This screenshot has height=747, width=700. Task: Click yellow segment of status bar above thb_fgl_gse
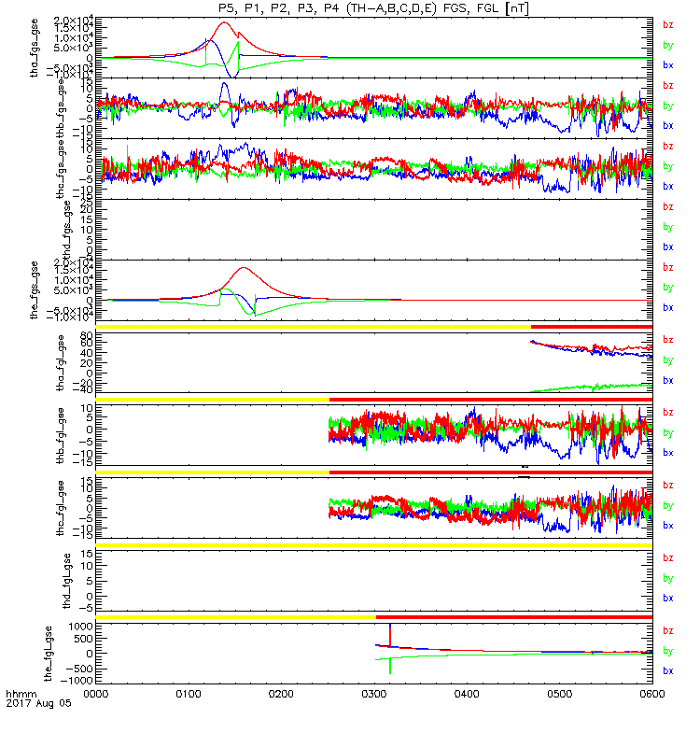(213, 400)
